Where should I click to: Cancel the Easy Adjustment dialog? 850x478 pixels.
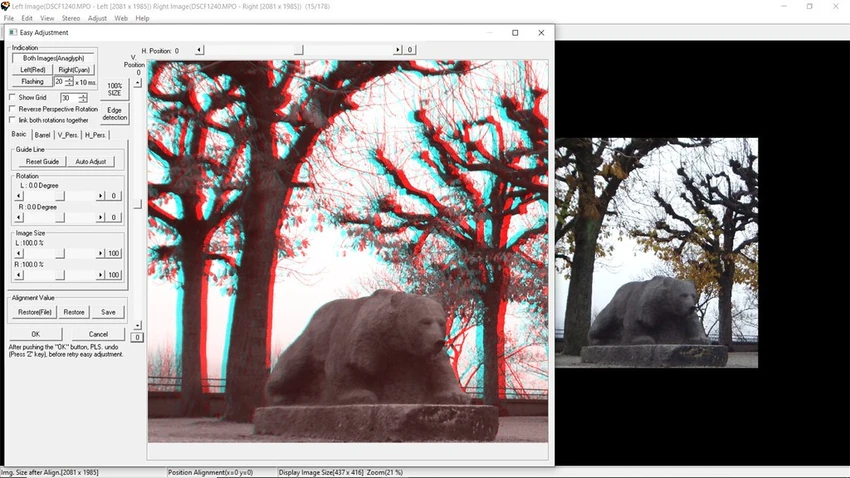[98, 334]
